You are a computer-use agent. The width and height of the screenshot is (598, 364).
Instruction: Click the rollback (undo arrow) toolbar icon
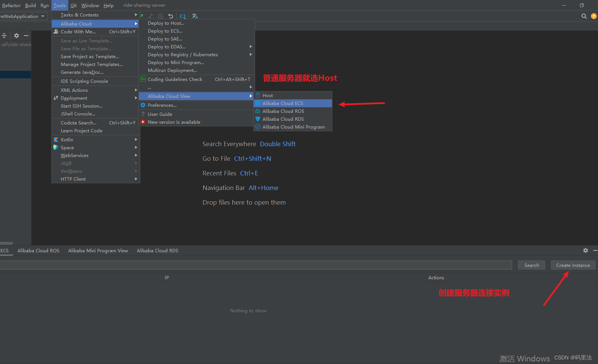click(171, 16)
